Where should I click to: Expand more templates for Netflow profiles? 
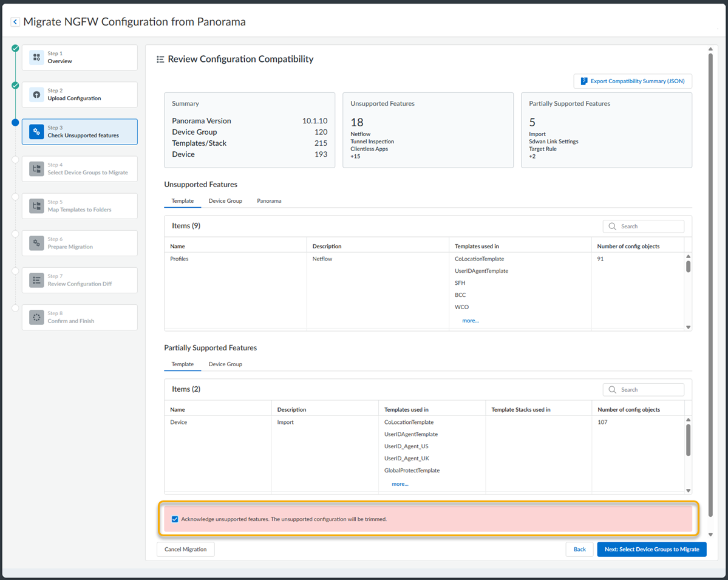click(470, 321)
